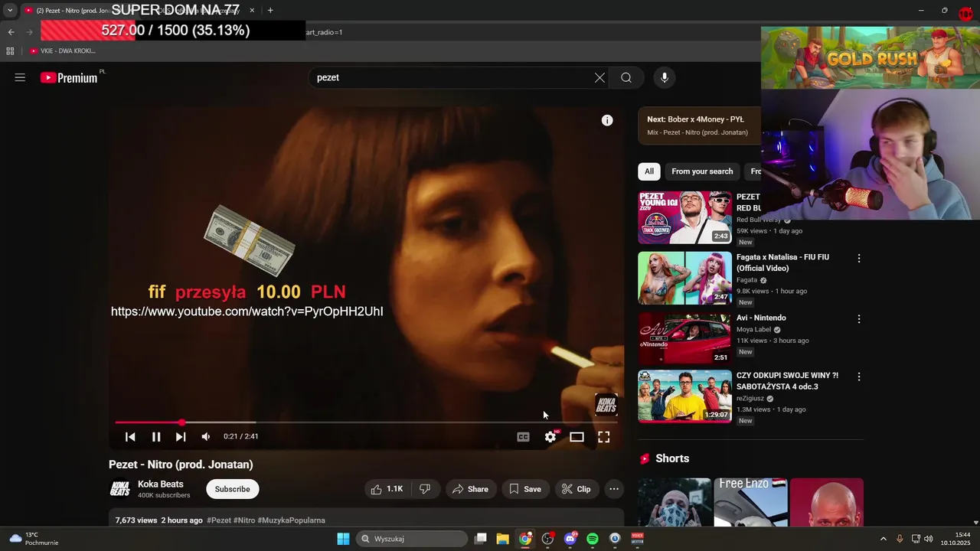Viewport: 980px width, 551px height.
Task: Open Voicemeeter from taskbar
Action: tap(637, 539)
